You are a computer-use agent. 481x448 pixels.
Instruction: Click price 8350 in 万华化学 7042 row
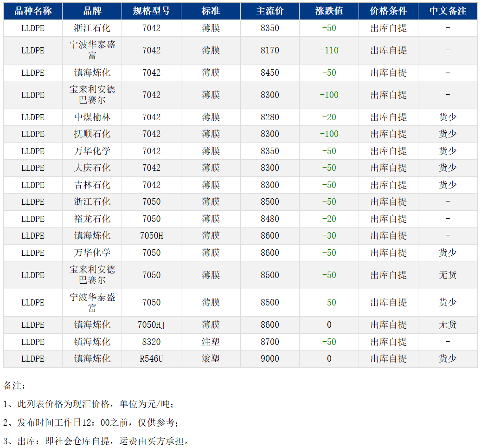click(x=270, y=151)
